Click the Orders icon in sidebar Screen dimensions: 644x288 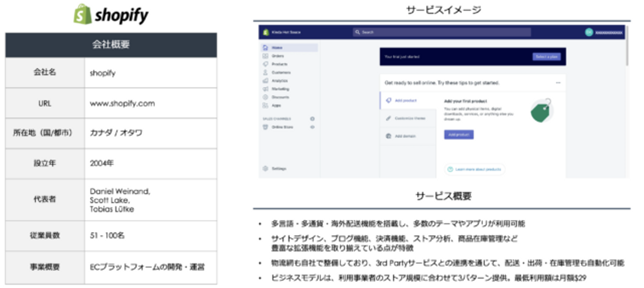pos(265,56)
